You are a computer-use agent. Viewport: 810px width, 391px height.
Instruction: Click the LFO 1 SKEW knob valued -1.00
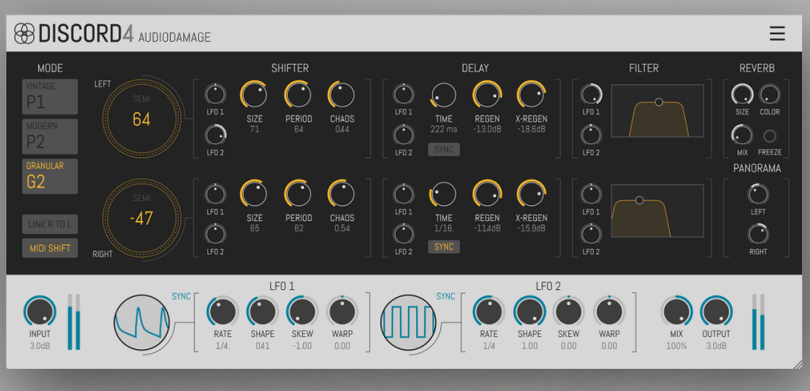(302, 312)
